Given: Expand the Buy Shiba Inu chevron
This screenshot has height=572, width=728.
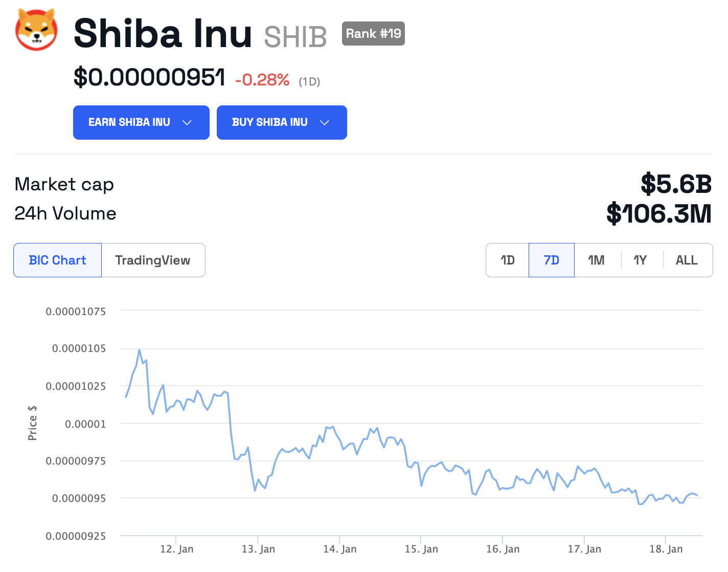Looking at the screenshot, I should [325, 123].
